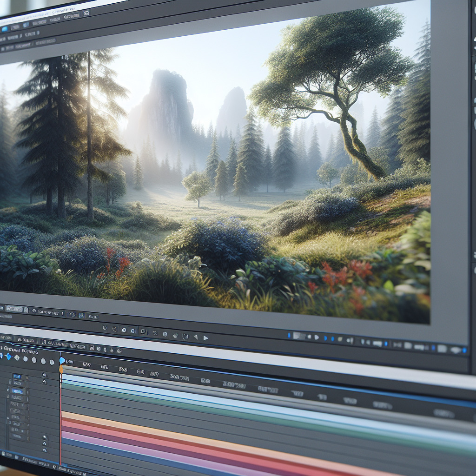476x476 pixels.
Task: Click the reverse-play triangle left of play
Action: 196,337
